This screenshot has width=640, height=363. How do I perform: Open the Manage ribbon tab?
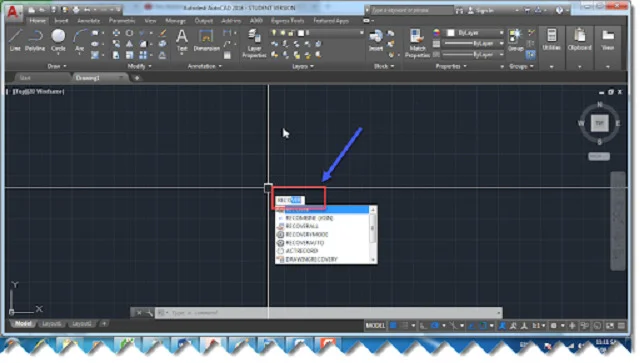pyautogui.click(x=175, y=20)
